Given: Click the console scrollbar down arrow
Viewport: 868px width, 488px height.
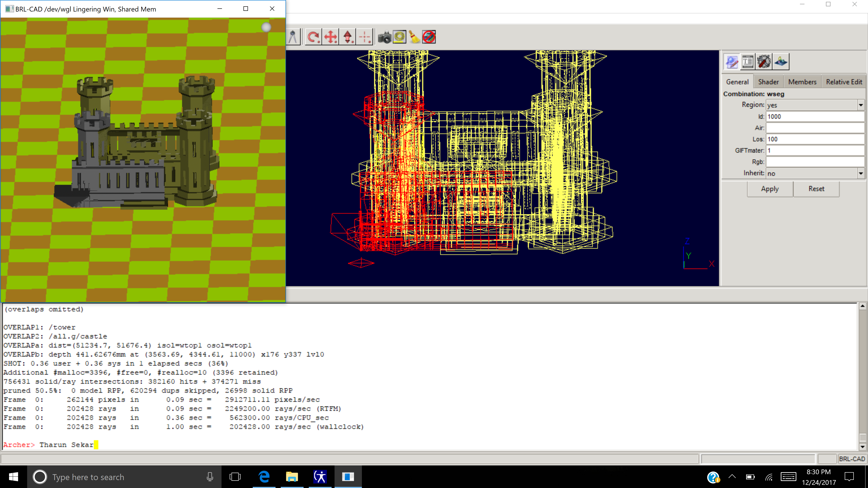Looking at the screenshot, I should click(x=862, y=447).
